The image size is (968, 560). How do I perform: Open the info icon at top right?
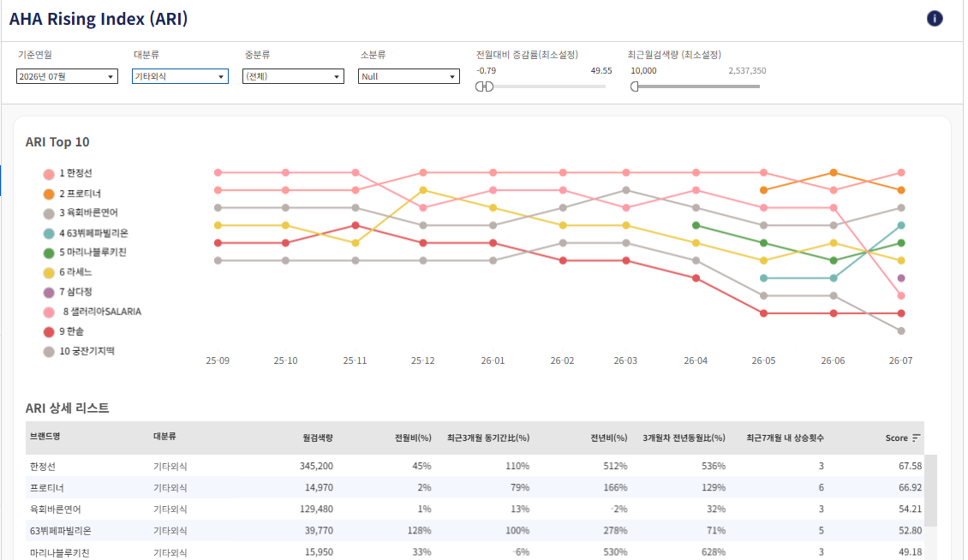[935, 19]
